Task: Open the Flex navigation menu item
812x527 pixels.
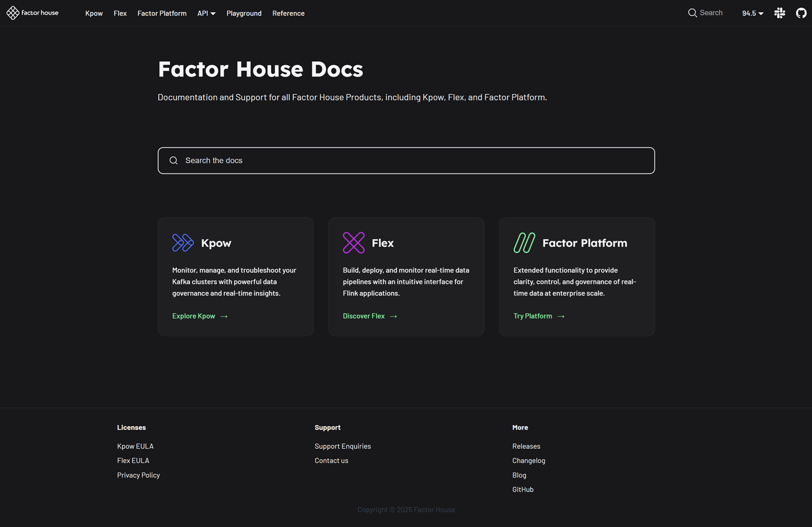Action: point(120,13)
